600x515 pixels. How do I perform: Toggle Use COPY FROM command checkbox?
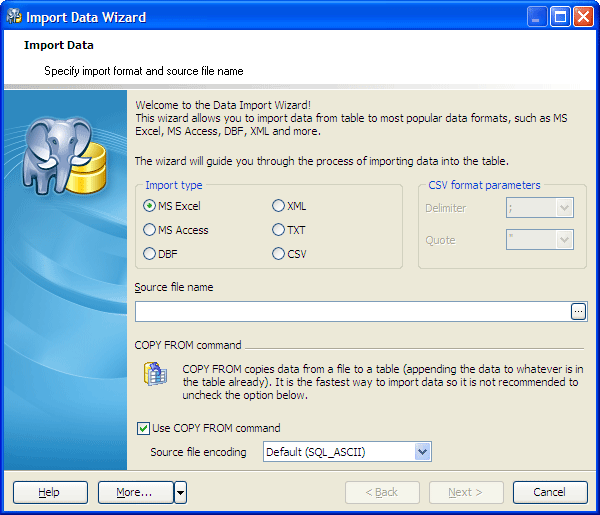[143, 428]
